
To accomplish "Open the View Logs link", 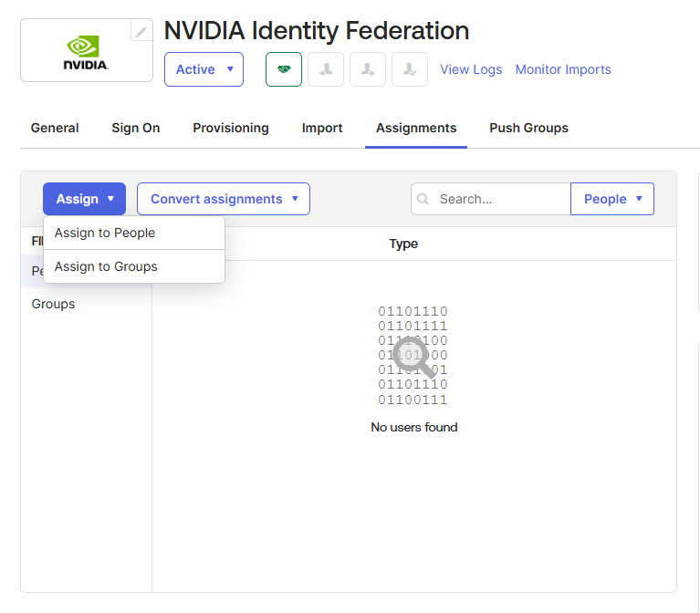I will point(471,69).
